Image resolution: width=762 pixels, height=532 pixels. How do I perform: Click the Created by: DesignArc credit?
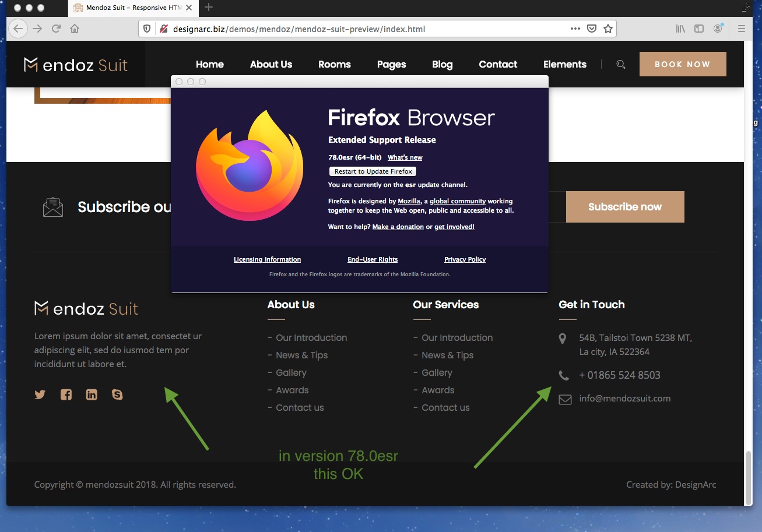point(671,484)
